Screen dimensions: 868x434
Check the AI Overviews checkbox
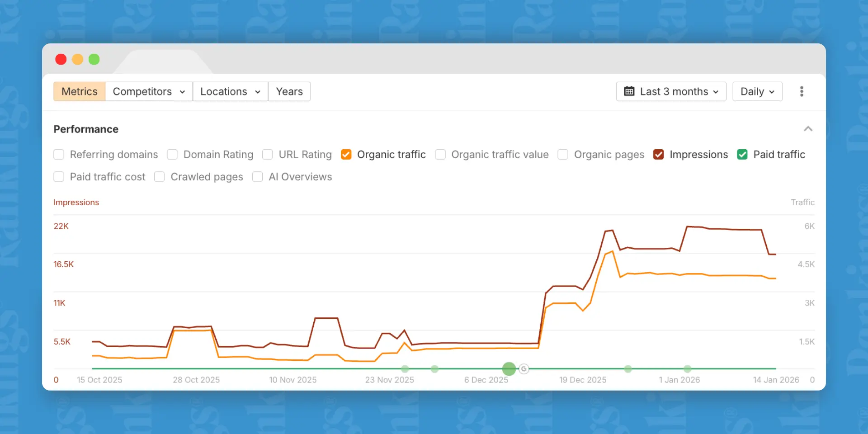258,177
